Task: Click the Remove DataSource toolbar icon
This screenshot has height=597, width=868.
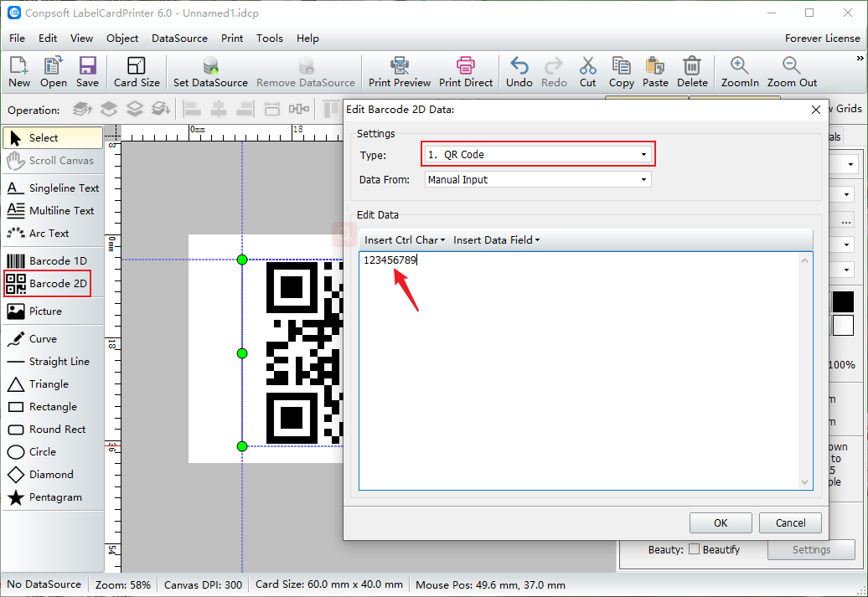Action: 306,72
